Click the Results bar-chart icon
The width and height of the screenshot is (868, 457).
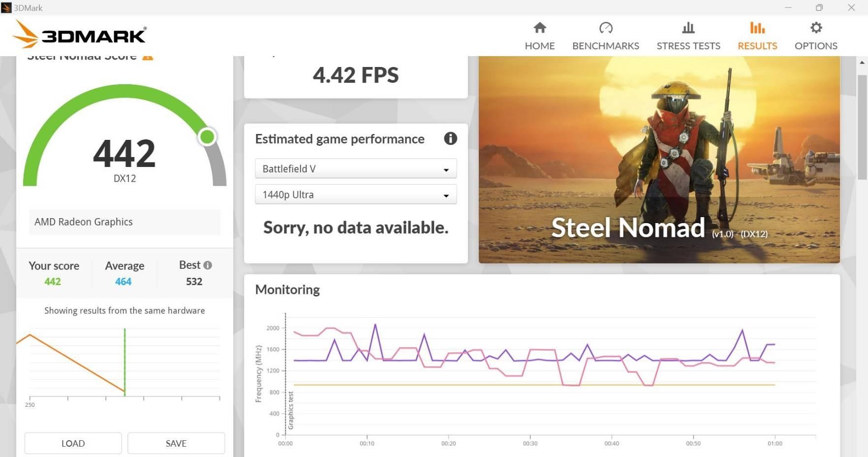click(757, 28)
